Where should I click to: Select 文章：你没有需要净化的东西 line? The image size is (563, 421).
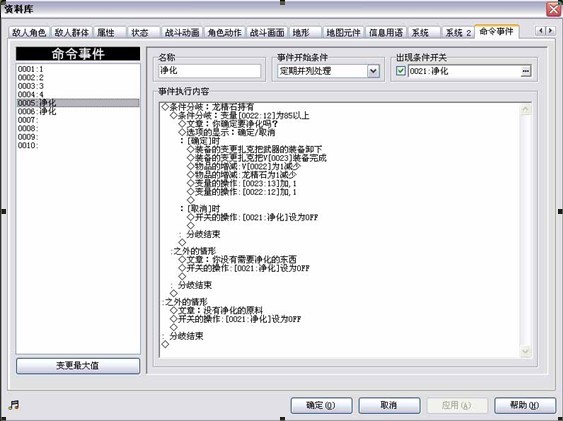pyautogui.click(x=238, y=259)
